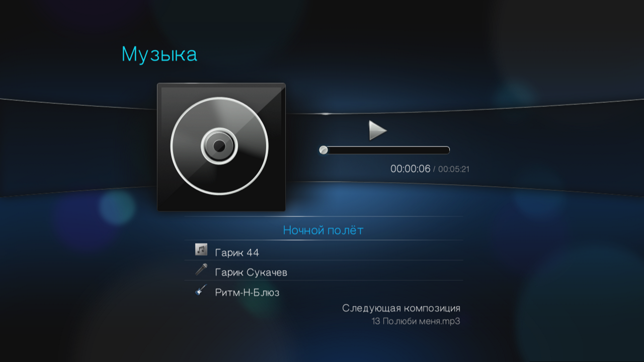Click the center hub of the disc graphic
The image size is (644, 362).
coord(219,146)
